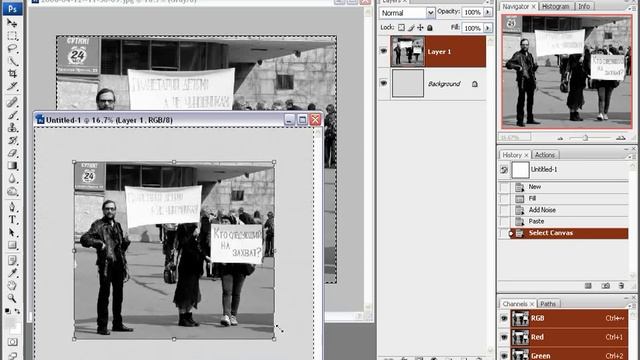Toggle Lock position icon
The width and height of the screenshot is (640, 360).
[420, 28]
